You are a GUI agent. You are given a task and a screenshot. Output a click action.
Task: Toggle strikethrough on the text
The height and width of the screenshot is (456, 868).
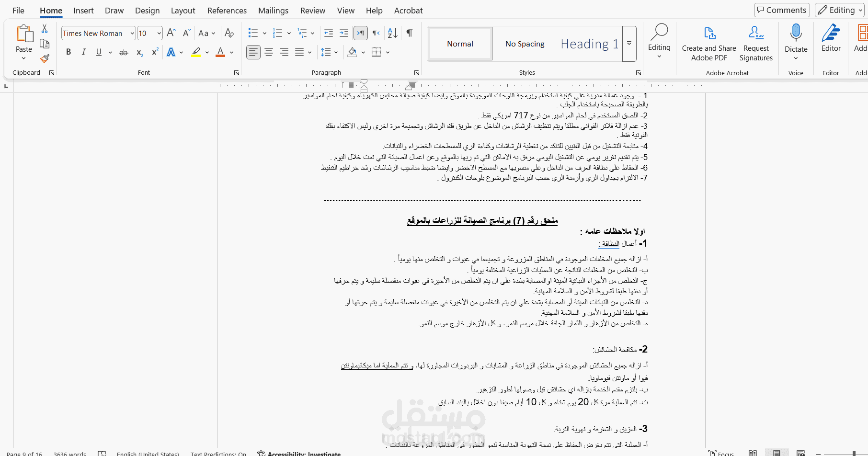click(124, 52)
